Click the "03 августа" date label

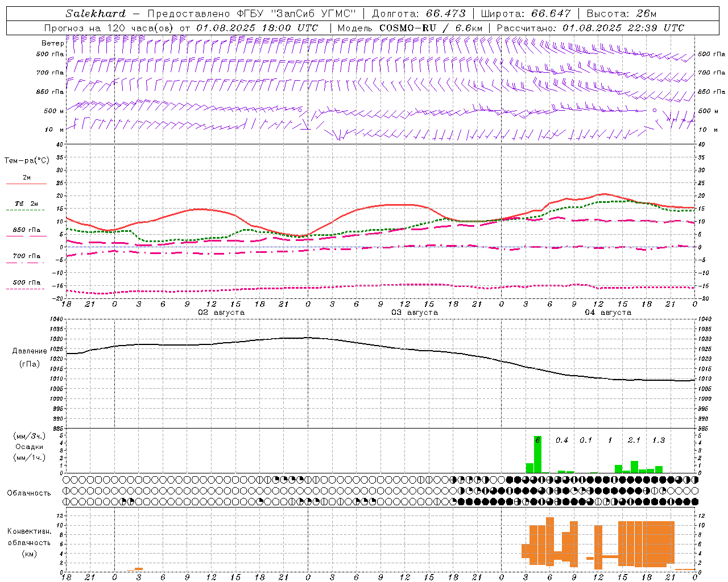tap(415, 313)
